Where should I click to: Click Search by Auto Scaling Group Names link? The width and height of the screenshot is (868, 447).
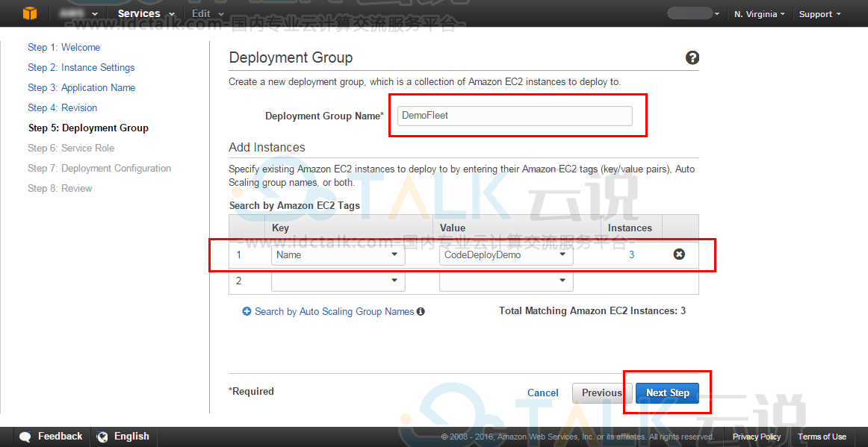(x=335, y=311)
